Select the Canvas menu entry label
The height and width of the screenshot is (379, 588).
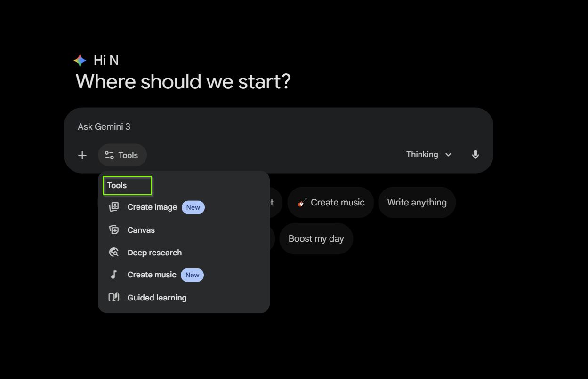[141, 230]
